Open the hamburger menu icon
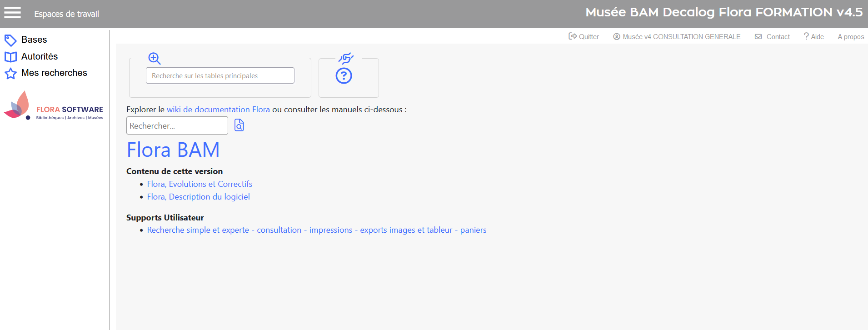The width and height of the screenshot is (868, 330). [12, 13]
